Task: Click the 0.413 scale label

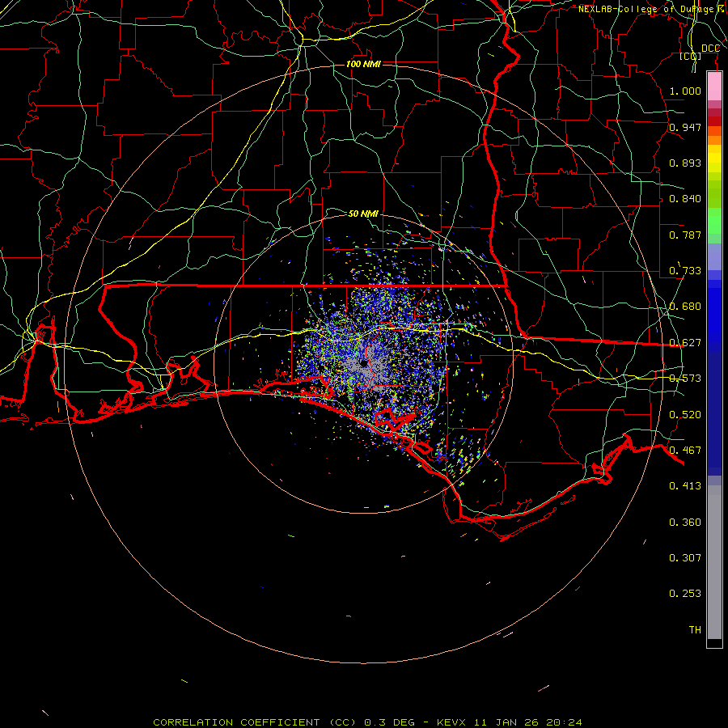Action: coord(685,486)
